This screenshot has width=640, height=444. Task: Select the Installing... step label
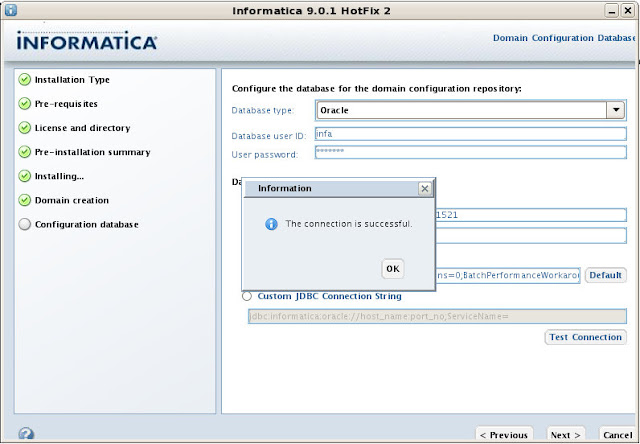[x=59, y=176]
